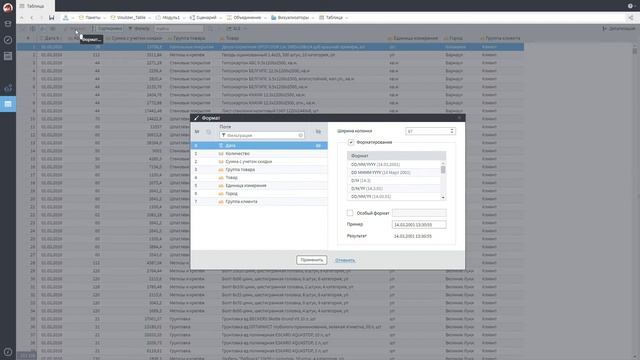Select the Товар field row

(x=259, y=178)
